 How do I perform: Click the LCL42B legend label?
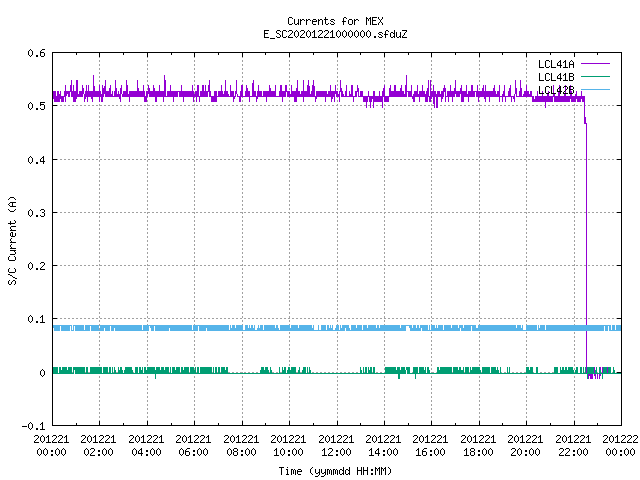pos(556,90)
